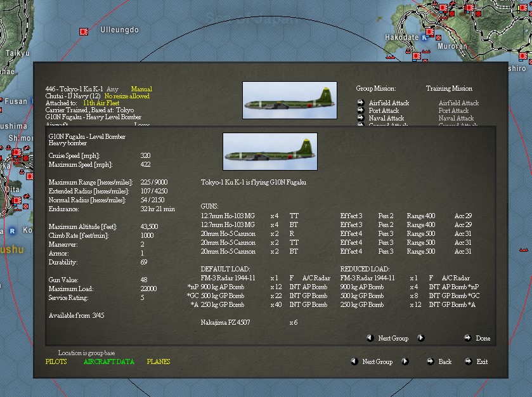This screenshot has height=397, width=532.
Task: Click Hakodate map label
Action: coord(402,37)
